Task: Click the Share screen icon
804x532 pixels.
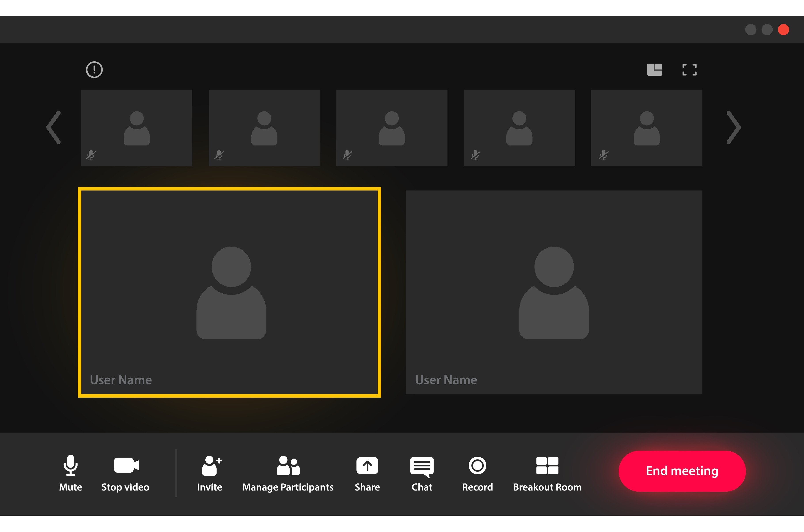Action: [367, 466]
